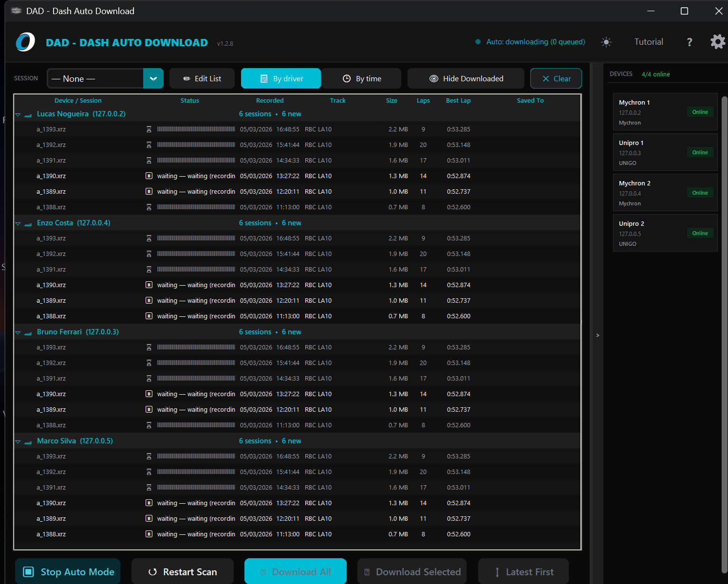Open settings via the gear icon
The image size is (728, 584).
tap(718, 42)
